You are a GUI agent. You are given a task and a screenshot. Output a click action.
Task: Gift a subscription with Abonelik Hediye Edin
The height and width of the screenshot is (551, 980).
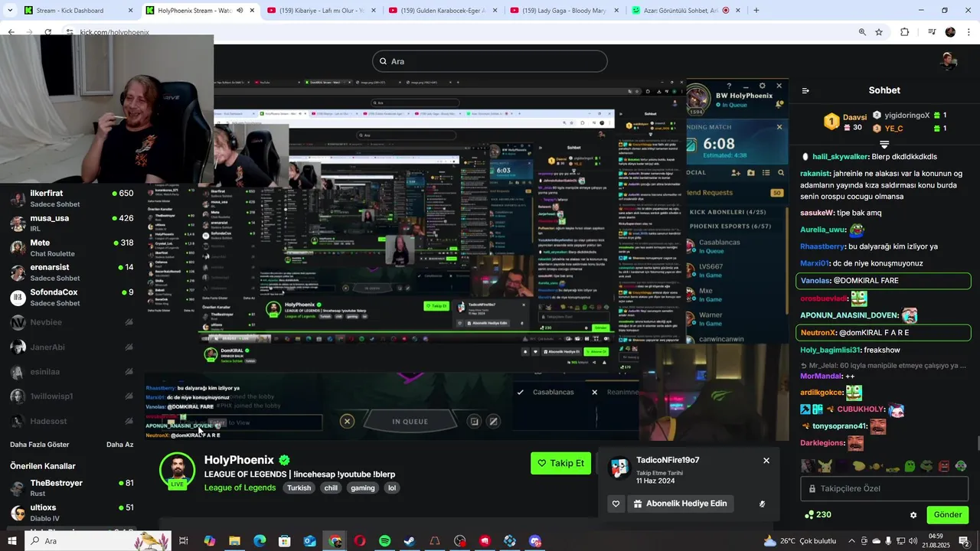[681, 504]
